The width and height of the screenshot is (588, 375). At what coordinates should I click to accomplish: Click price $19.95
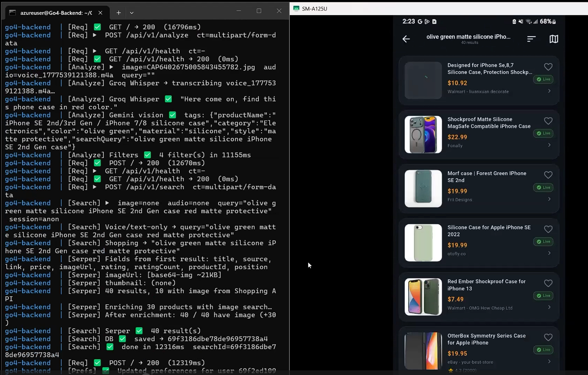tap(457, 353)
